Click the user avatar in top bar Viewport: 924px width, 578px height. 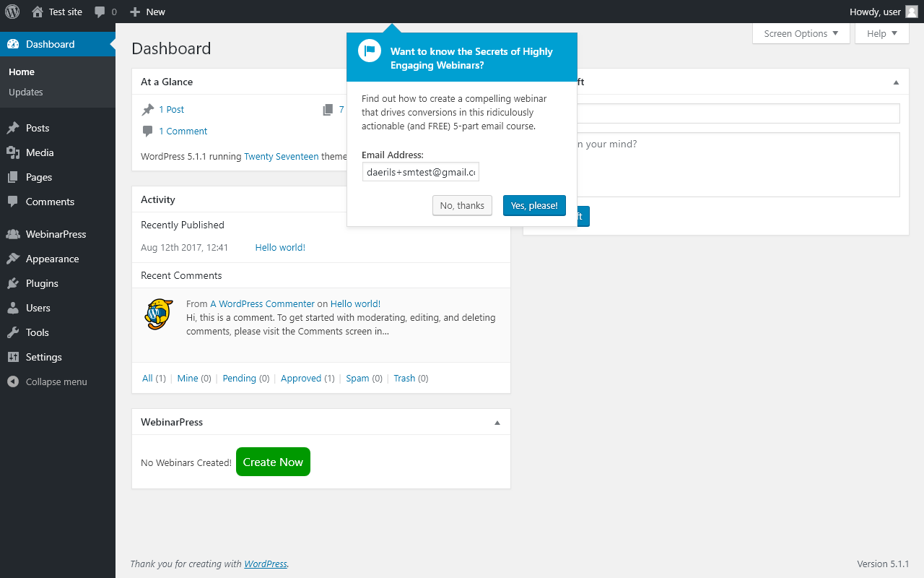point(912,12)
